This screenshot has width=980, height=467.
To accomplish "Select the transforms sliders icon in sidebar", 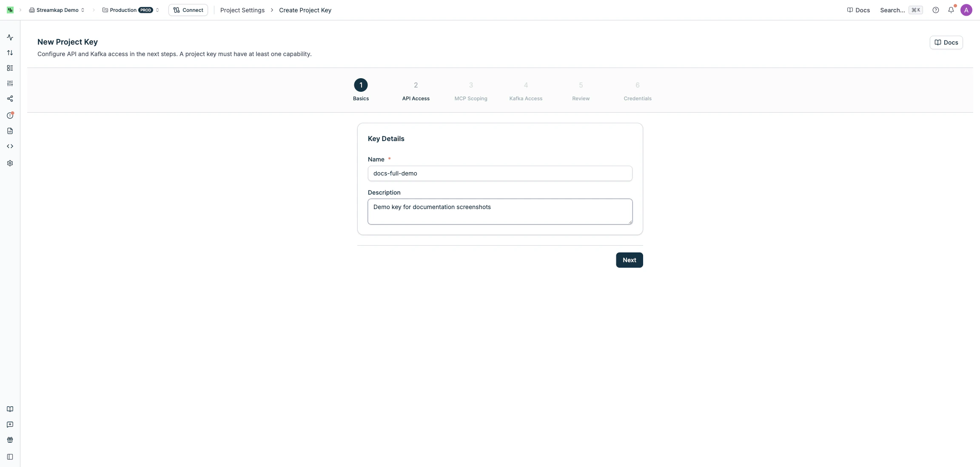I will 10,83.
